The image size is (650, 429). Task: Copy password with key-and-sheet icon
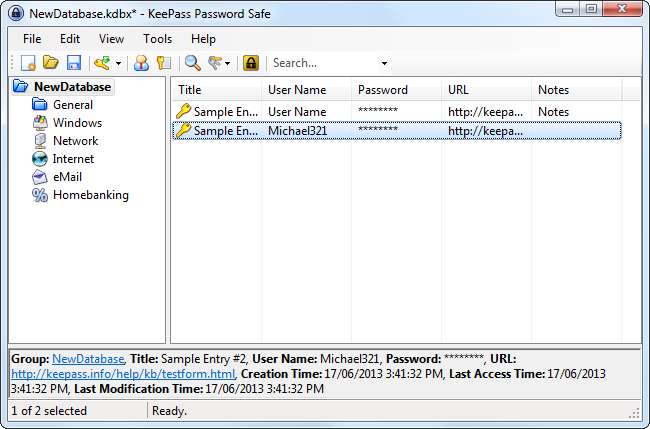coord(164,63)
